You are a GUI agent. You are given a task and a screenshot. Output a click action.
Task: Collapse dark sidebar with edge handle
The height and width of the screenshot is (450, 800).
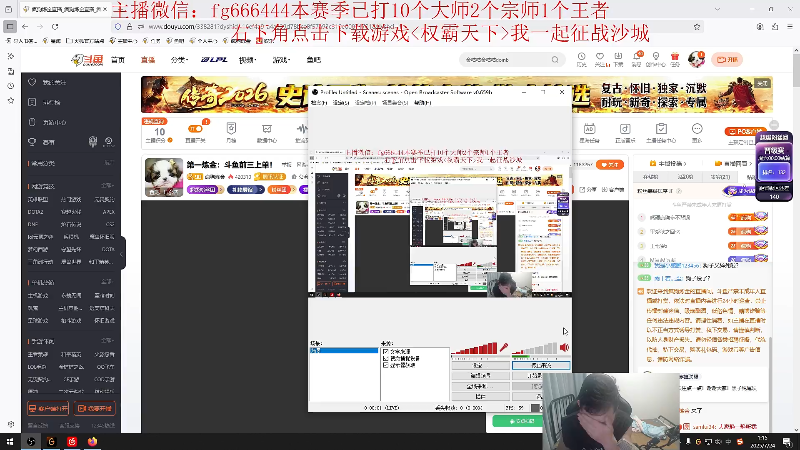point(122,254)
